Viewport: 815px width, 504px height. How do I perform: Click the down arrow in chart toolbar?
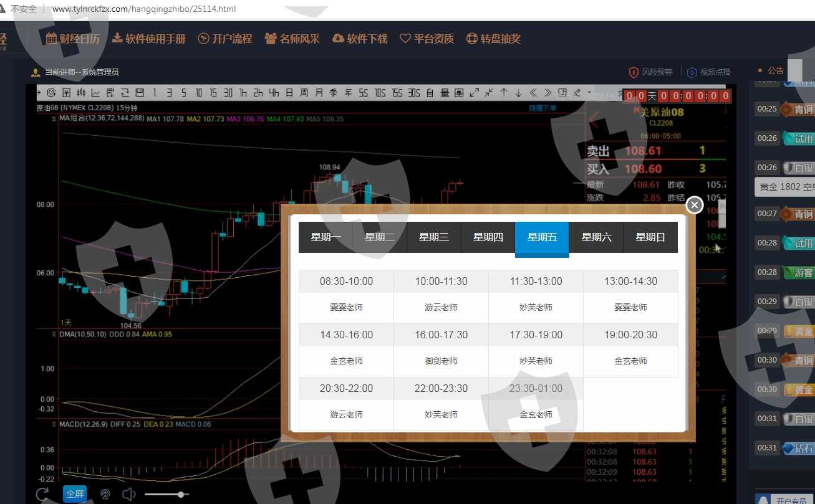(x=518, y=93)
